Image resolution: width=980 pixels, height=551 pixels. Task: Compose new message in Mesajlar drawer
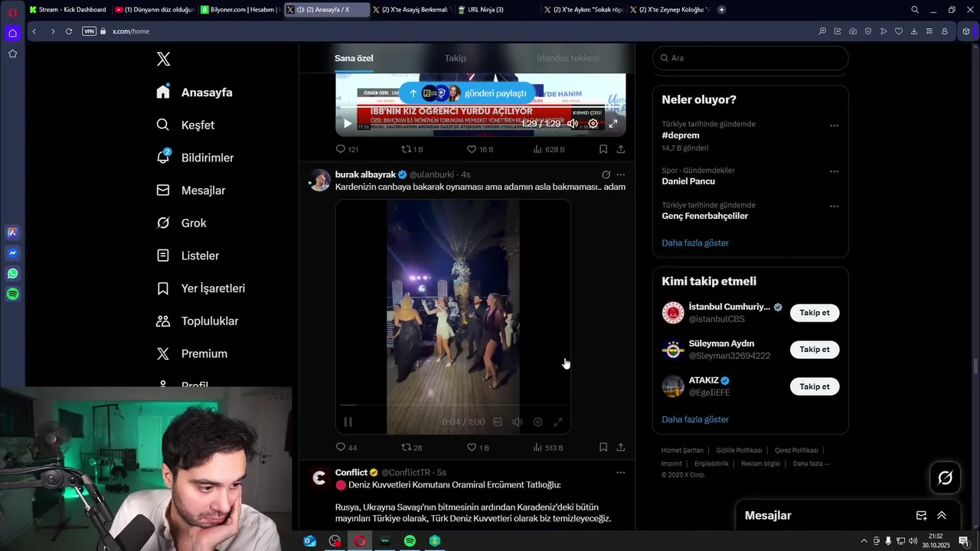922,516
